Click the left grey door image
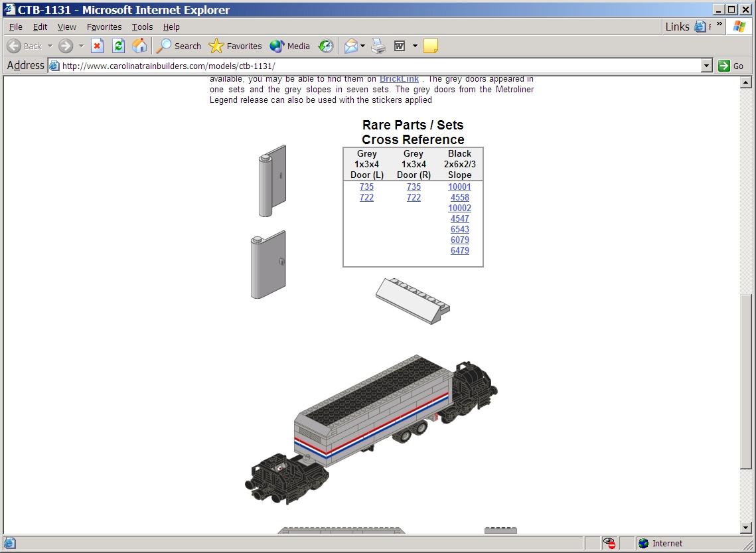Viewport: 756px width, 553px height. (x=272, y=181)
